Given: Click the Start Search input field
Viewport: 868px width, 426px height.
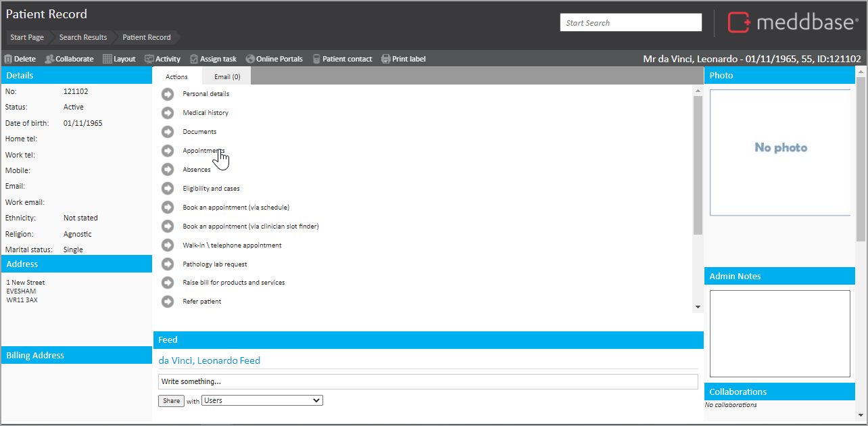Looking at the screenshot, I should (631, 23).
